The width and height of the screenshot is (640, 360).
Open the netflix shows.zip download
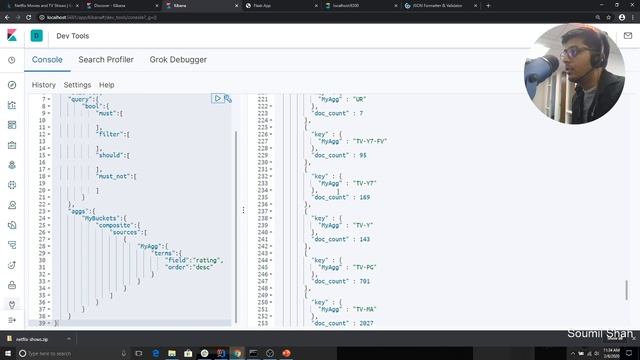tap(32, 339)
